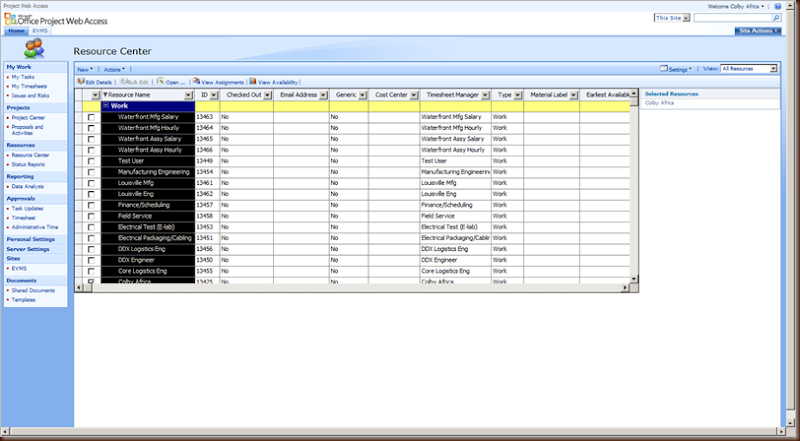800x441 pixels.
Task: Collapse the Work group expander
Action: 106,106
